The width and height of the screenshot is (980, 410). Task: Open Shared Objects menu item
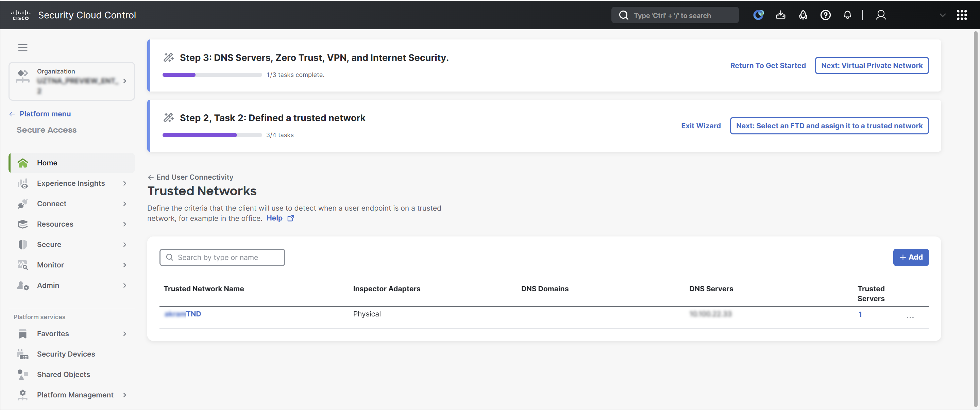point(72,375)
